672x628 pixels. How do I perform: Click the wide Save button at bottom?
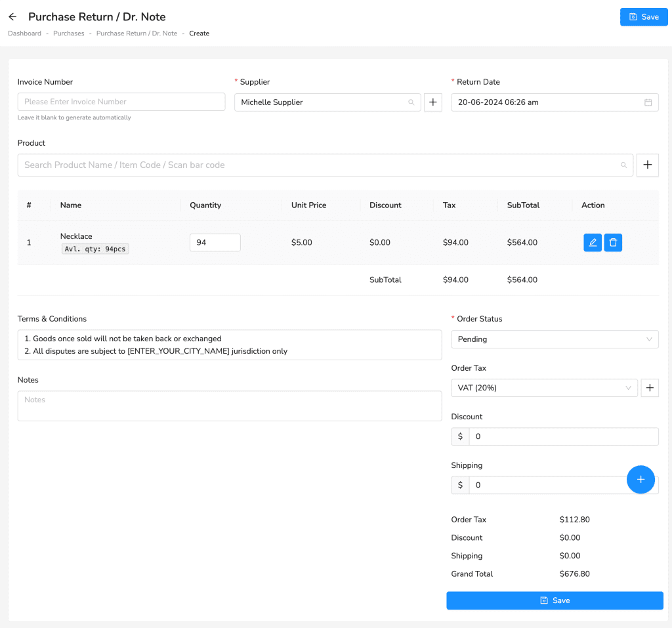point(555,600)
